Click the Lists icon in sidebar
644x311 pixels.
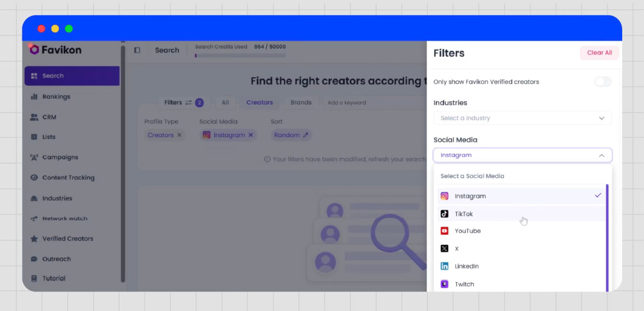[34, 137]
